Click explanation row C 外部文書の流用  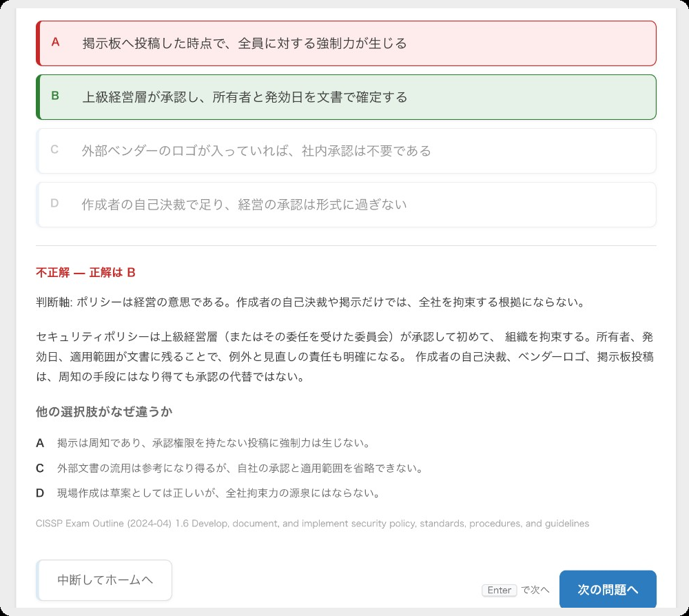coord(230,468)
